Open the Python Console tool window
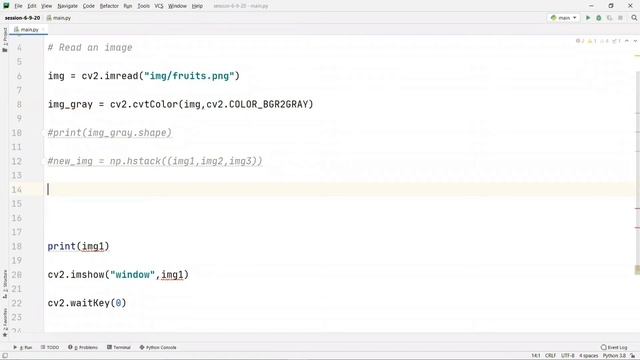The width and height of the screenshot is (640, 360). [158, 347]
